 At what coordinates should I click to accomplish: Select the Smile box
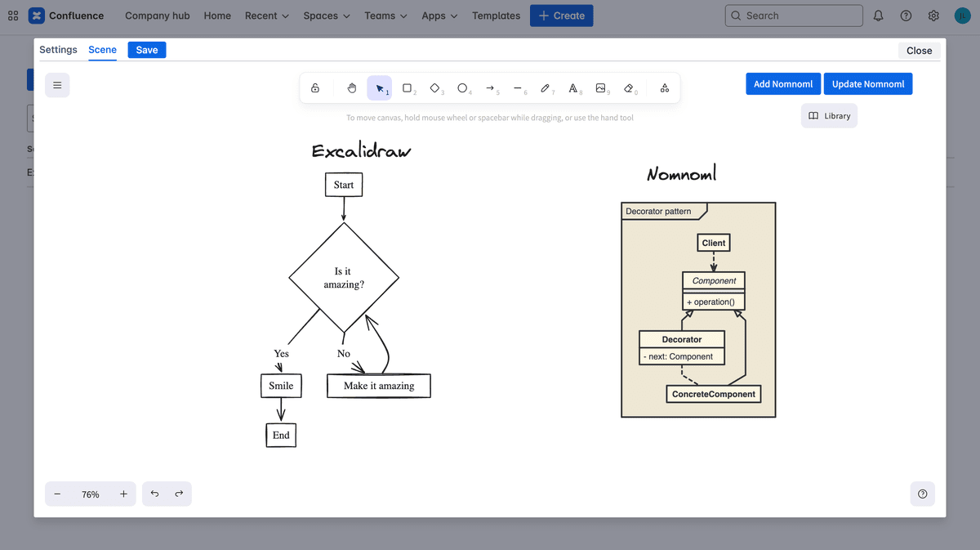[x=281, y=386]
